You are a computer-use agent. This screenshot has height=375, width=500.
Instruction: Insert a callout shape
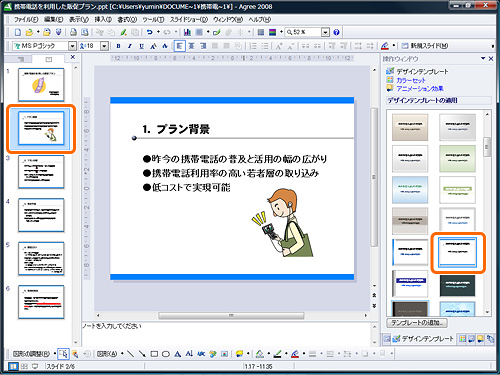click(x=239, y=354)
